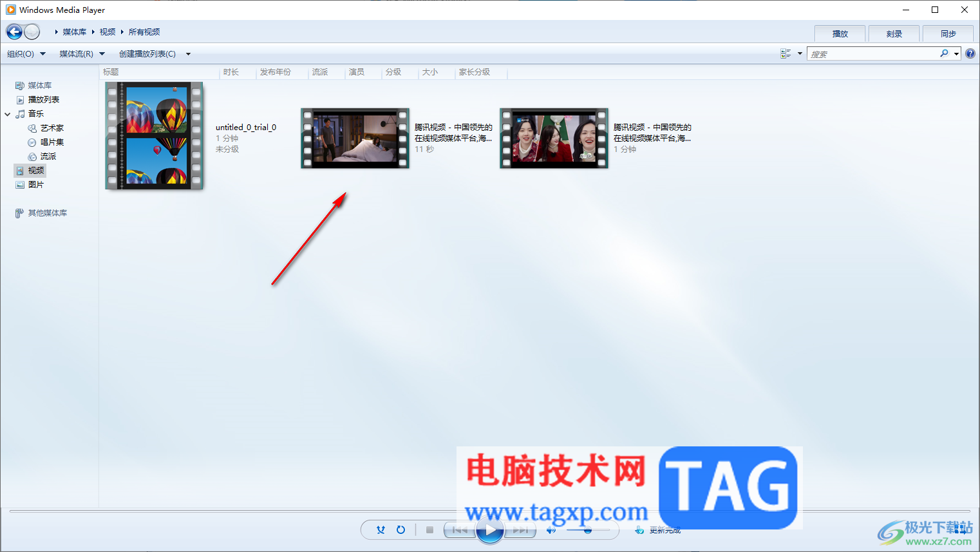Click the 播放列表 icon in the sidebar

[x=20, y=100]
